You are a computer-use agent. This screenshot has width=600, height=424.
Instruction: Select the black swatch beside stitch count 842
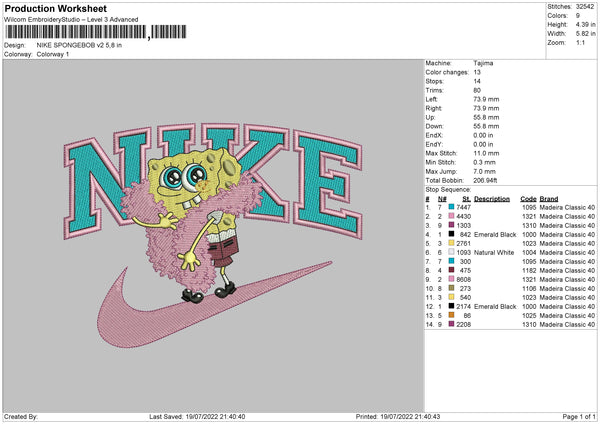(452, 234)
